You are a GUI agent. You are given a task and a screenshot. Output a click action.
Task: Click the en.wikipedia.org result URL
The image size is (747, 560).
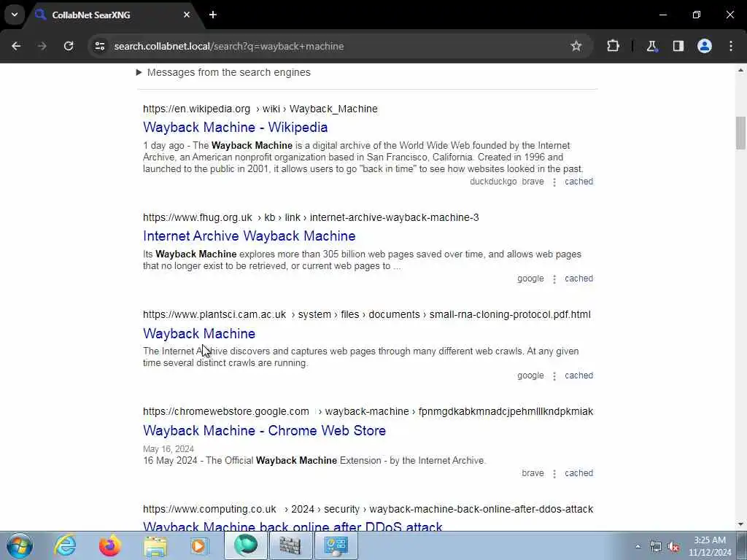(x=260, y=109)
